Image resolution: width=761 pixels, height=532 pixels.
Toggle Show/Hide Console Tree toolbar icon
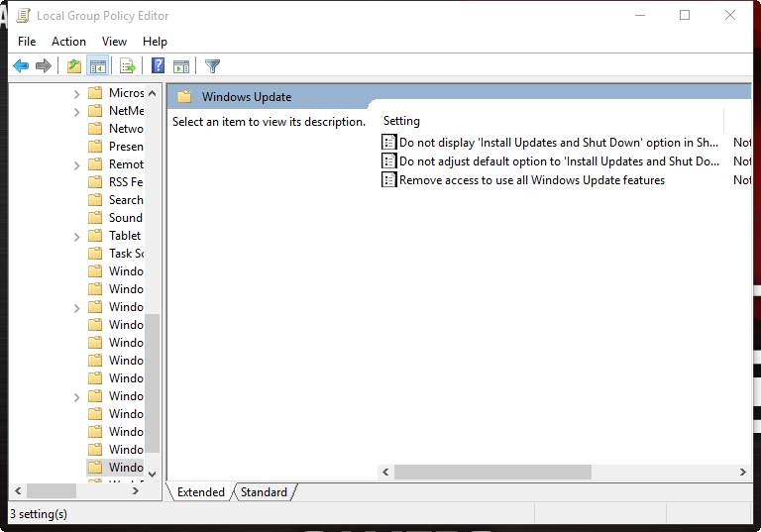pyautogui.click(x=97, y=65)
